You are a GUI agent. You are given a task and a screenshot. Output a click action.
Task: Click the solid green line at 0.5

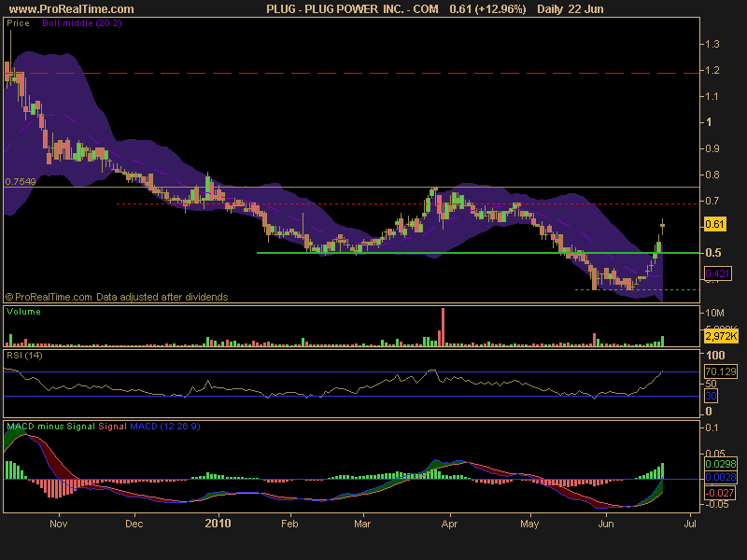pos(478,253)
